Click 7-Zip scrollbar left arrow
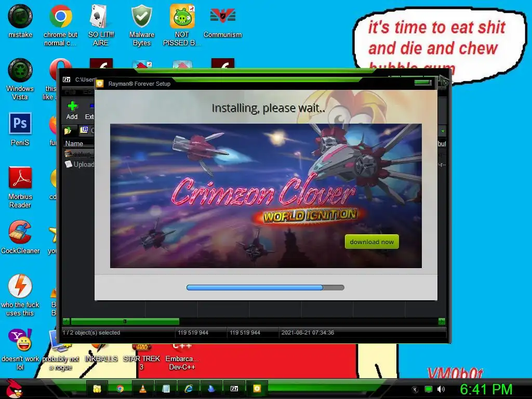Image resolution: width=532 pixels, height=399 pixels. click(66, 321)
